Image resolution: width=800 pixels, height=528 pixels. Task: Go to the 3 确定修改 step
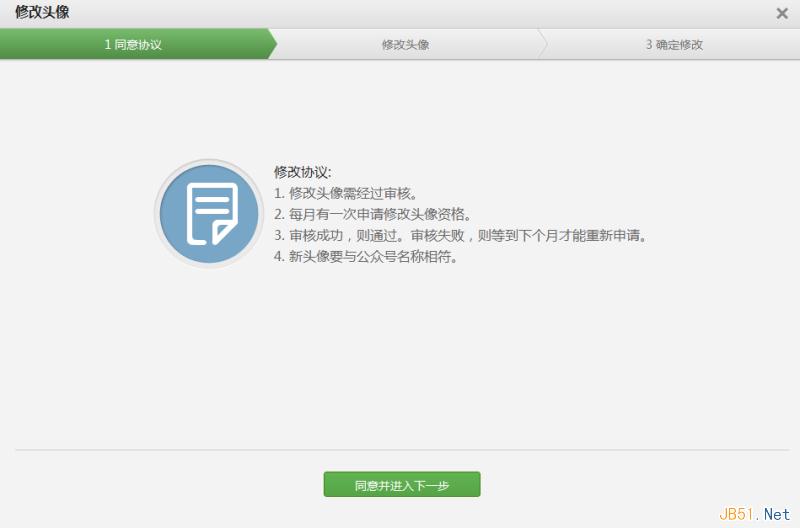coord(674,45)
